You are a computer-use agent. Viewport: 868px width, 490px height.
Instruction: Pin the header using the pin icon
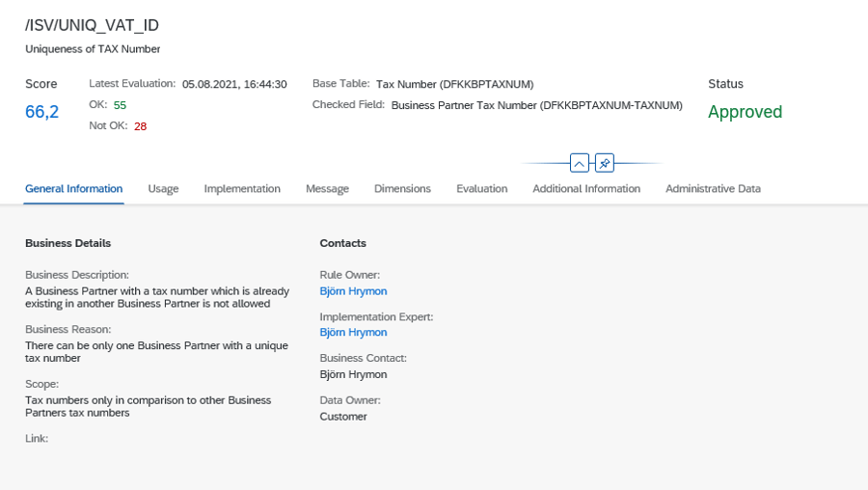click(605, 163)
